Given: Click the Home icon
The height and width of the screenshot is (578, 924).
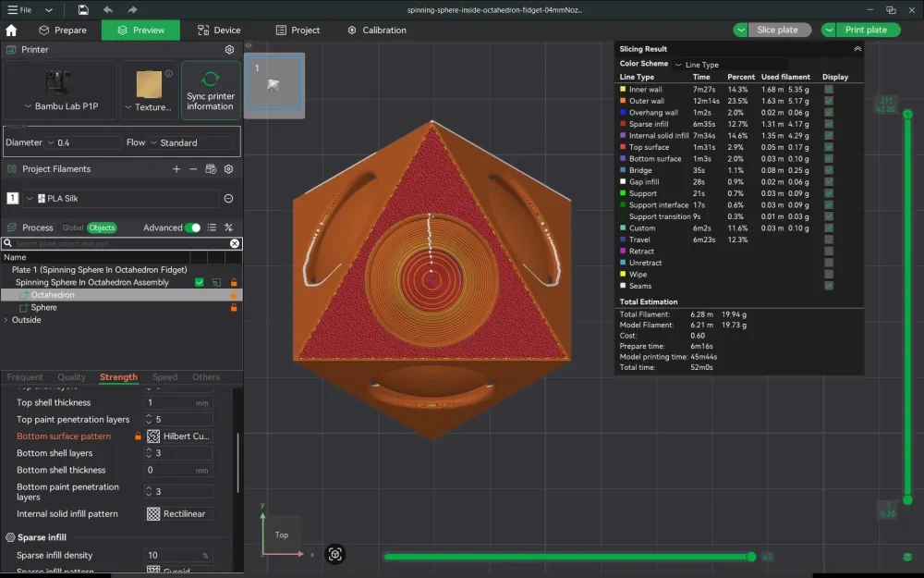Looking at the screenshot, I should pos(10,30).
